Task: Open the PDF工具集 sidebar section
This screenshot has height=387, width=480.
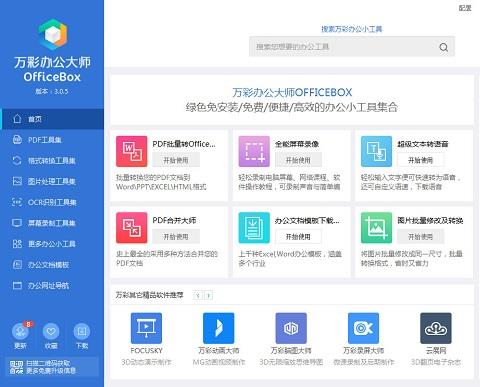Action: pos(52,140)
